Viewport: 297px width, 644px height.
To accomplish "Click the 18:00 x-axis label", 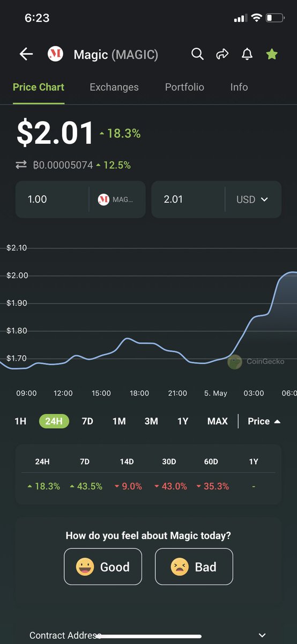I will pyautogui.click(x=139, y=393).
